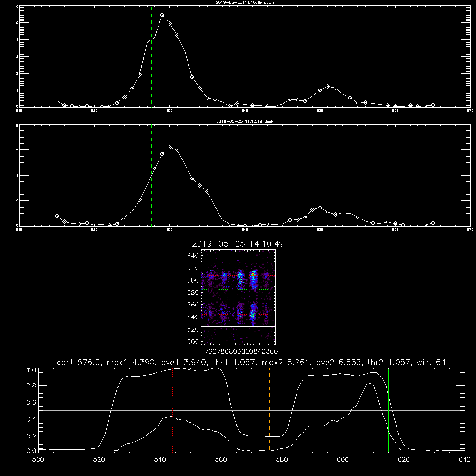This screenshot has width=476, height=476.
Task: Click the '0.6' label on bottom plot y-axis
Action: 31,402
